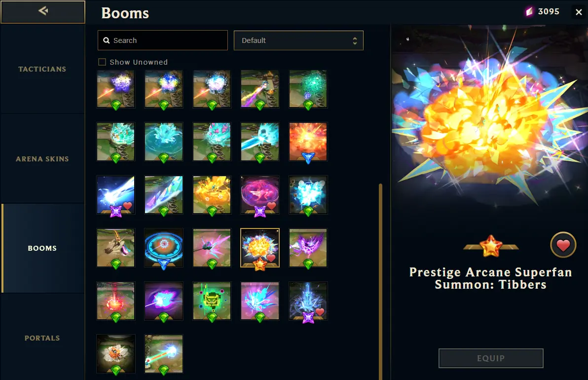Select the blue circular target boom
Viewport: 588px width, 380px height.
(x=164, y=248)
